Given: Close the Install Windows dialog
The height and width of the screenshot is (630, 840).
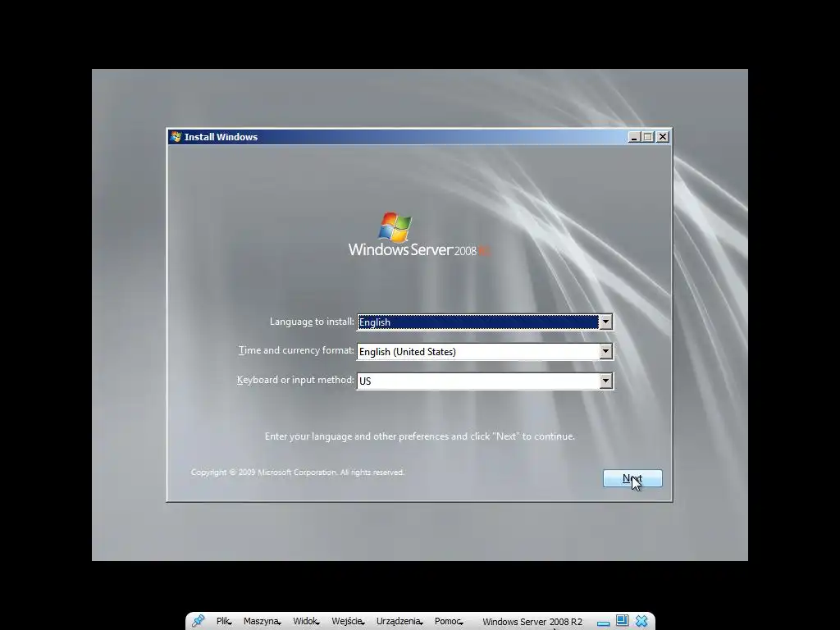Looking at the screenshot, I should click(x=663, y=137).
